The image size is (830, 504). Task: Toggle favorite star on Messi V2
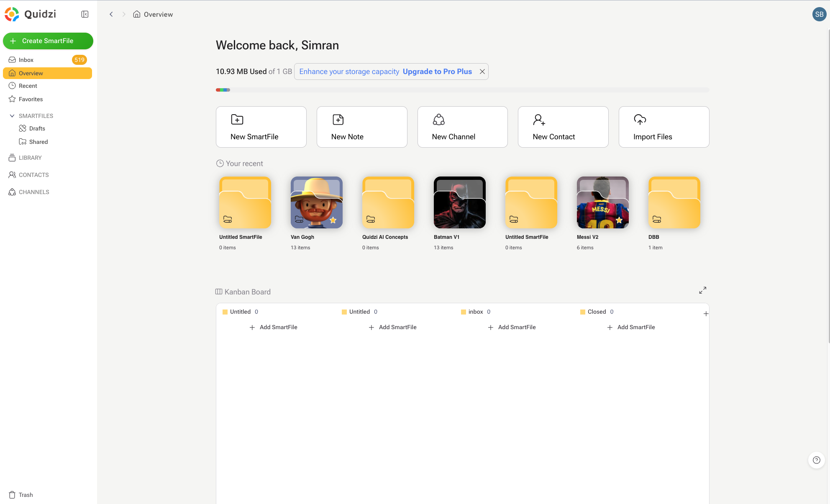[x=619, y=220]
